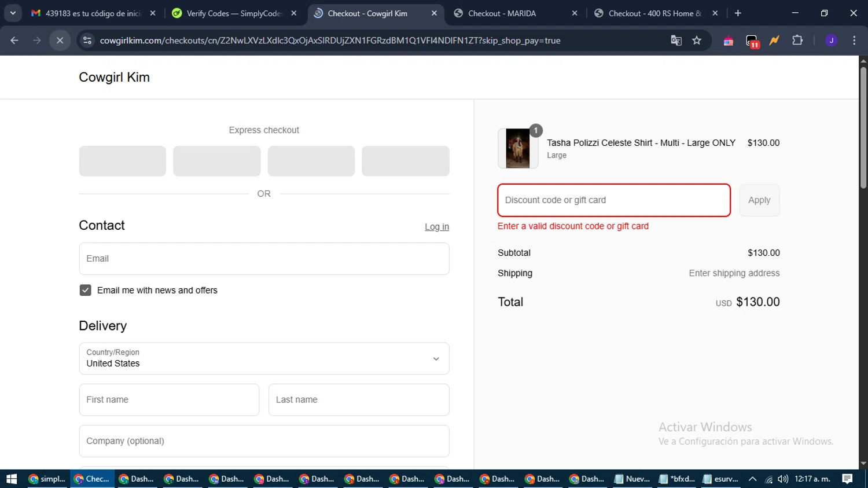Click the product title Tasha Polizzi Celeste Shirt
This screenshot has height=488, width=868.
pos(641,143)
